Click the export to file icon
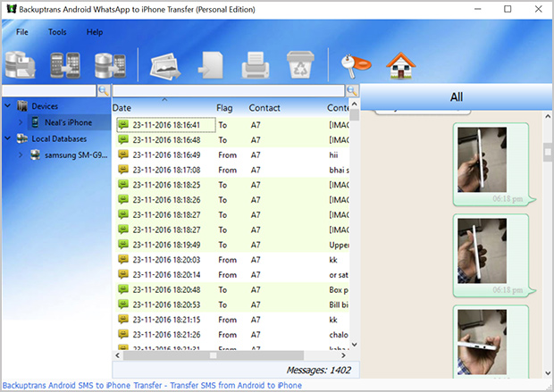The width and height of the screenshot is (554, 392). [210, 66]
